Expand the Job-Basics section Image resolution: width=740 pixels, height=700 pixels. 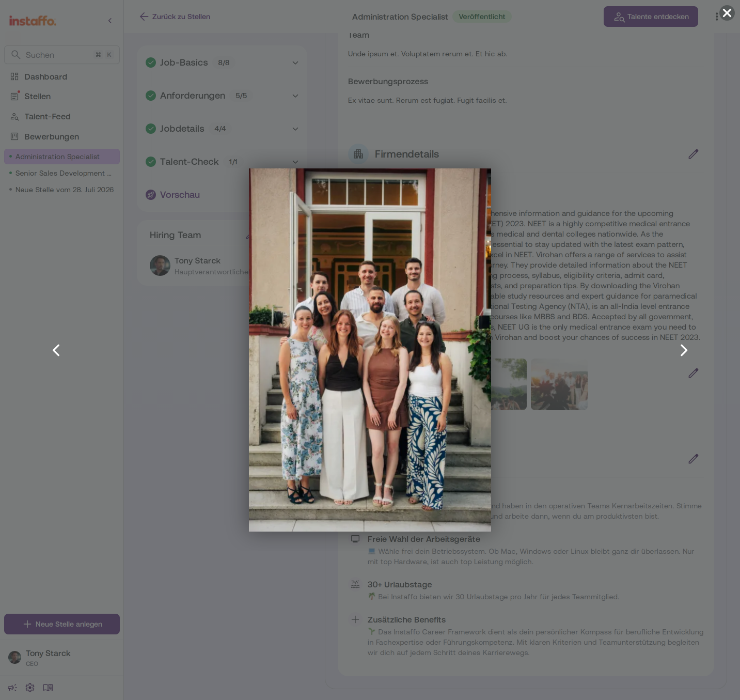click(295, 63)
